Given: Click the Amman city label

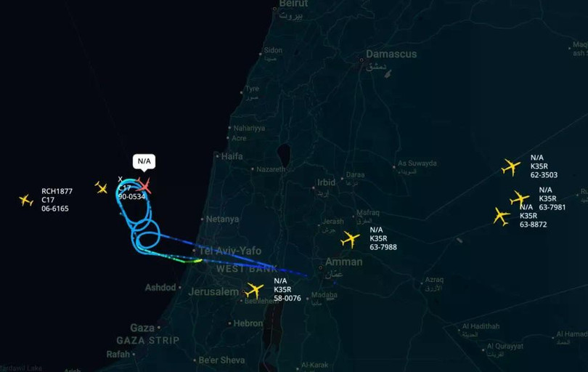Looking at the screenshot, I should coord(344,262).
